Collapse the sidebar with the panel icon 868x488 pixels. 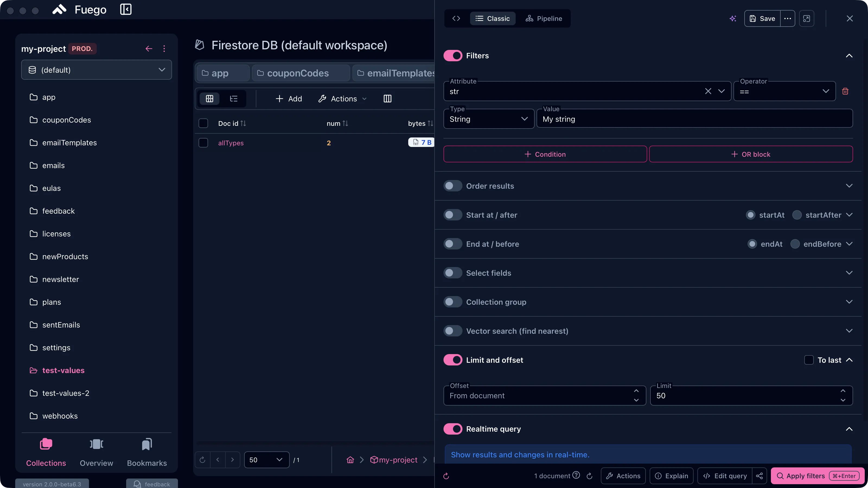(x=126, y=9)
